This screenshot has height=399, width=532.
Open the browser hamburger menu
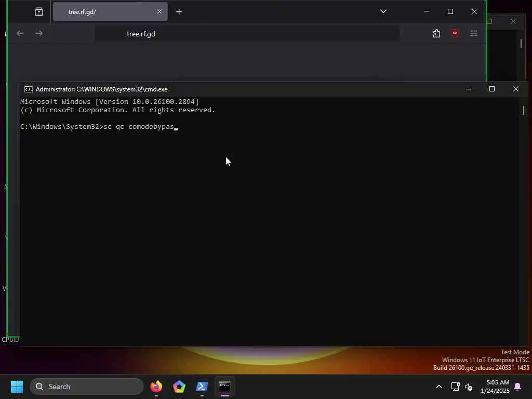pos(474,33)
